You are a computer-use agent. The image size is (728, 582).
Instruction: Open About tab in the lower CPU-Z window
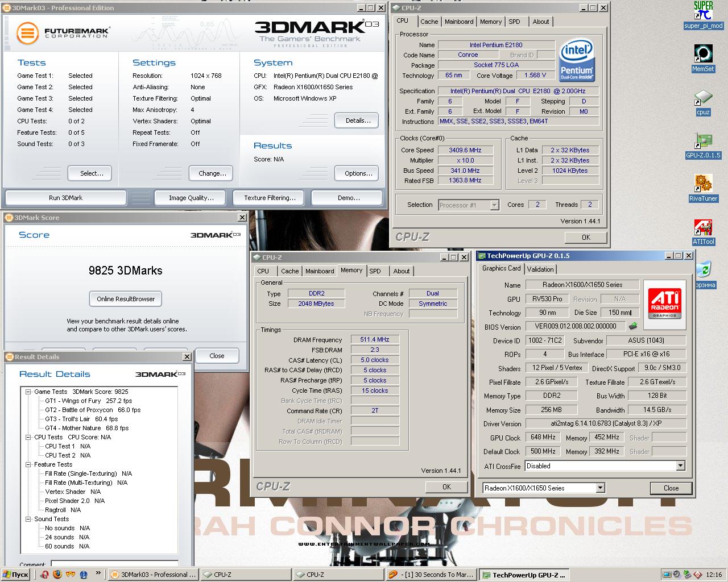click(402, 271)
